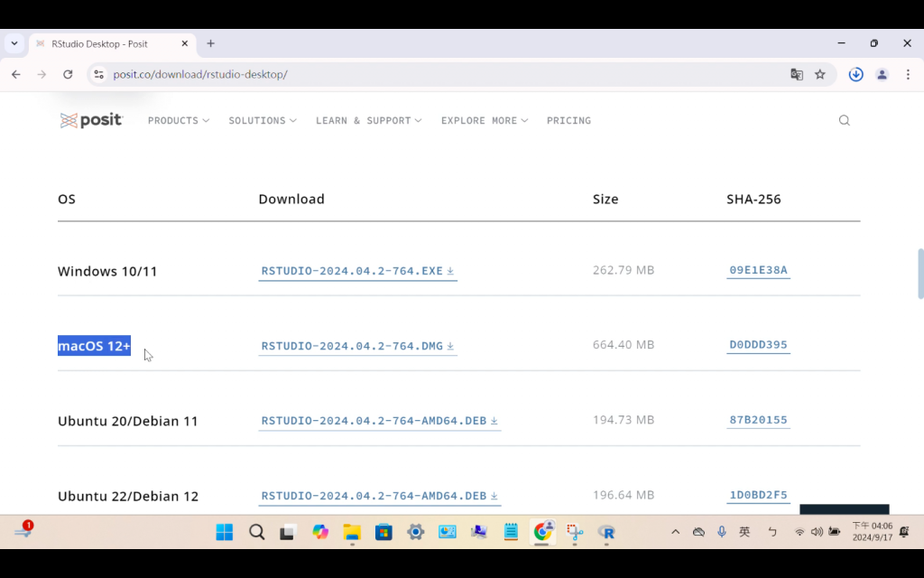This screenshot has width=924, height=578.
Task: Click the Ubuntu 22/Debian 12 label
Action: coord(128,496)
